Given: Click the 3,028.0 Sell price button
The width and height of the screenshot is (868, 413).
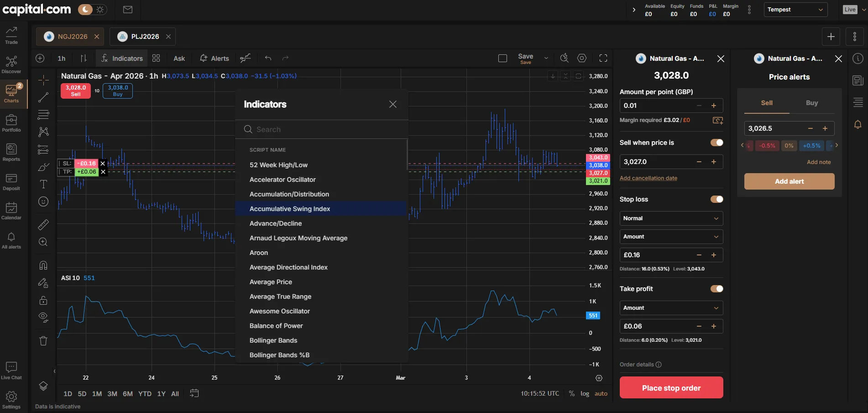Looking at the screenshot, I should (x=76, y=90).
